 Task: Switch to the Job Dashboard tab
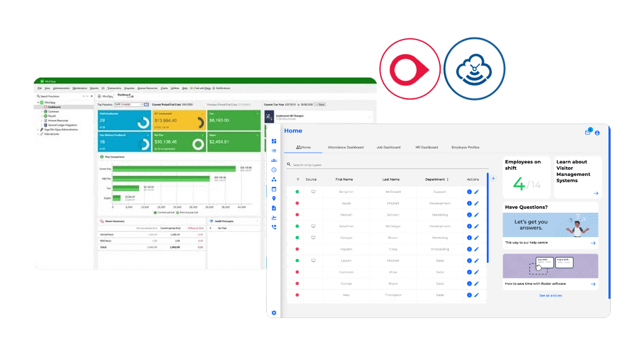[x=388, y=147]
